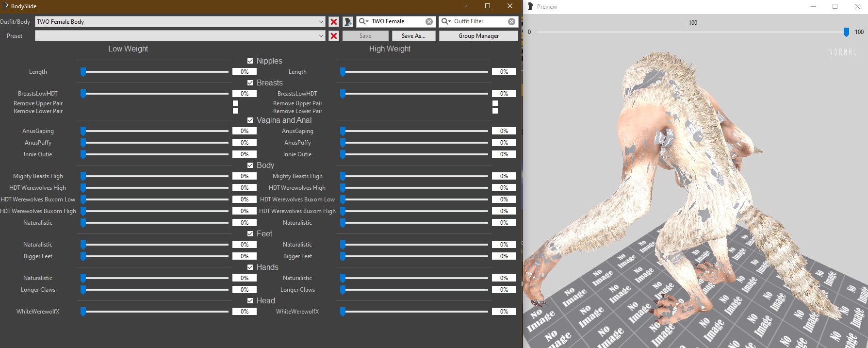Click High Weight Innie Outie slider handle
This screenshot has height=348, width=868.
coord(343,154)
